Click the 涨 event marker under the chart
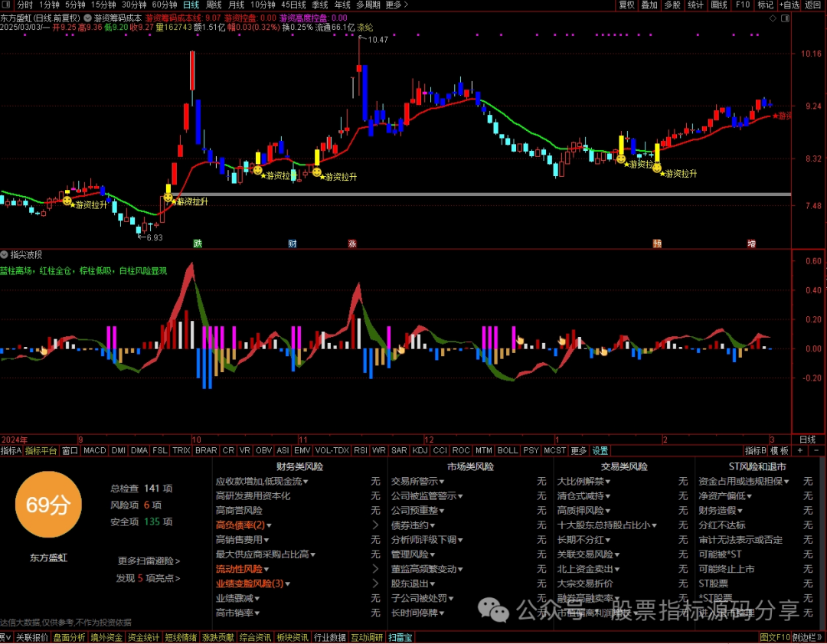The width and height of the screenshot is (827, 644). pos(351,244)
